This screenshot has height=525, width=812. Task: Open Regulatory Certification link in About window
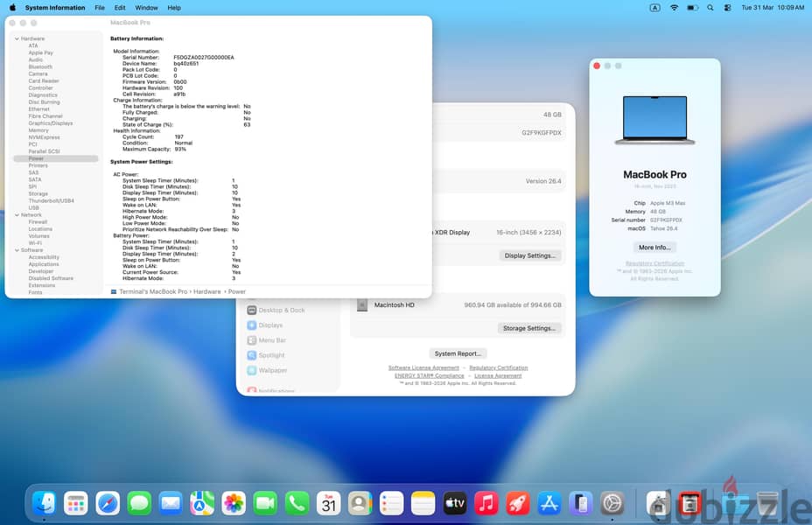coord(654,263)
